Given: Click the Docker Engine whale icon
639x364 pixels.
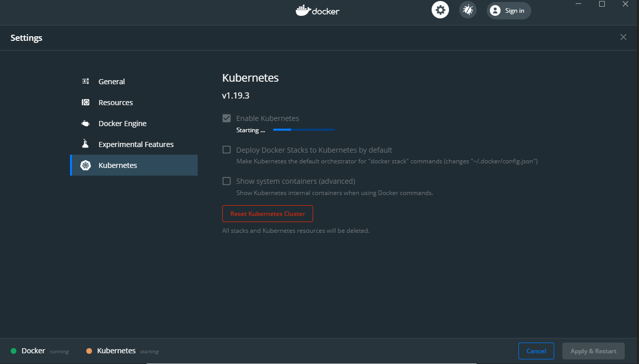Looking at the screenshot, I should coord(86,124).
